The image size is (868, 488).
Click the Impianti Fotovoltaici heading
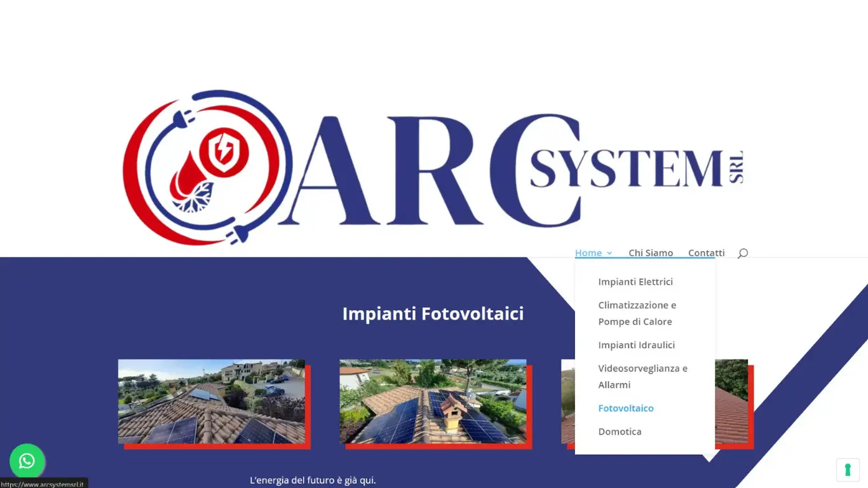433,314
